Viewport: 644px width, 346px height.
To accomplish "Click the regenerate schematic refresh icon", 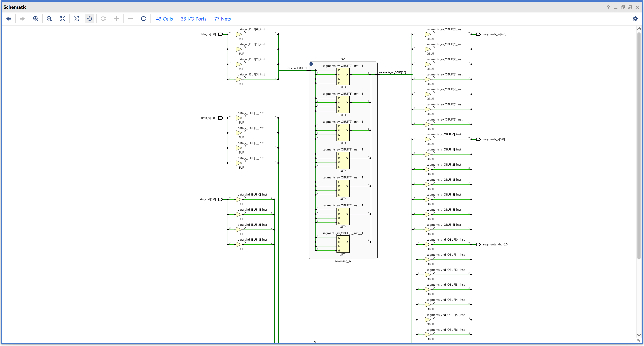I will [x=143, y=19].
